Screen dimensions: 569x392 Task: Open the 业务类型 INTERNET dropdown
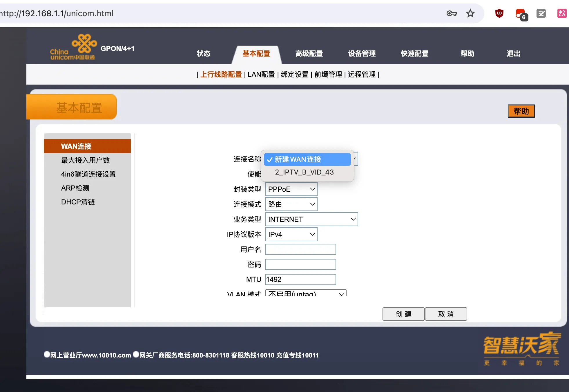(311, 219)
